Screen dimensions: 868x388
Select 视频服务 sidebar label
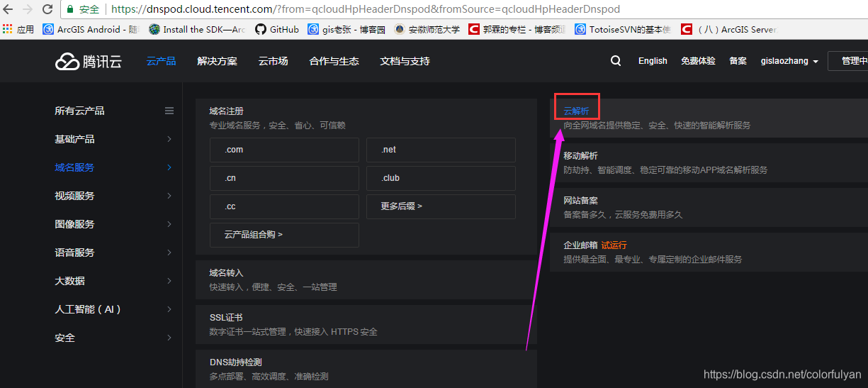point(74,196)
